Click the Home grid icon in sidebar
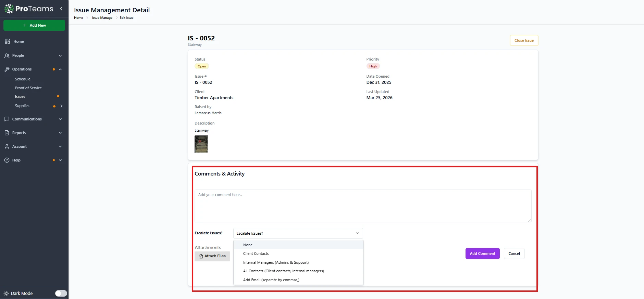 tap(7, 41)
